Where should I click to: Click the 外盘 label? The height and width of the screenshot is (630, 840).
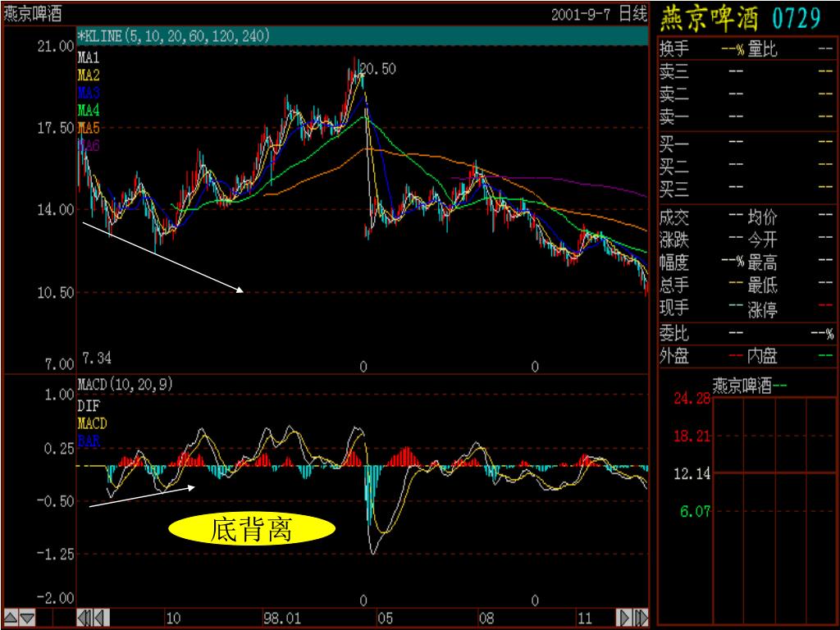674,356
